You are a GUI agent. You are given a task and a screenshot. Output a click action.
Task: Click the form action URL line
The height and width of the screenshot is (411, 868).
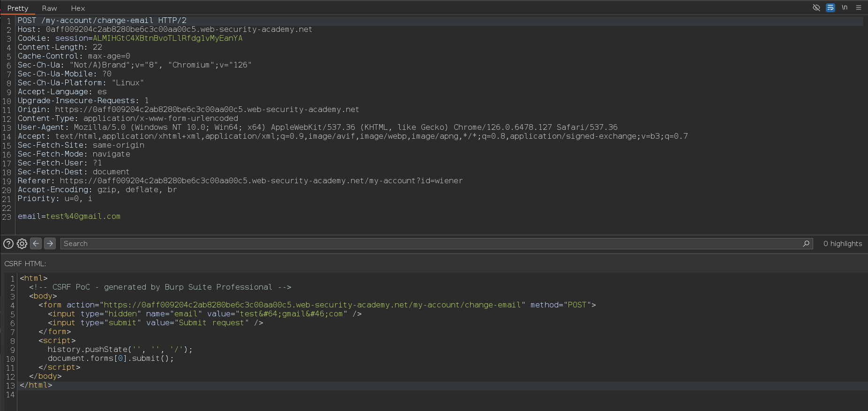317,305
